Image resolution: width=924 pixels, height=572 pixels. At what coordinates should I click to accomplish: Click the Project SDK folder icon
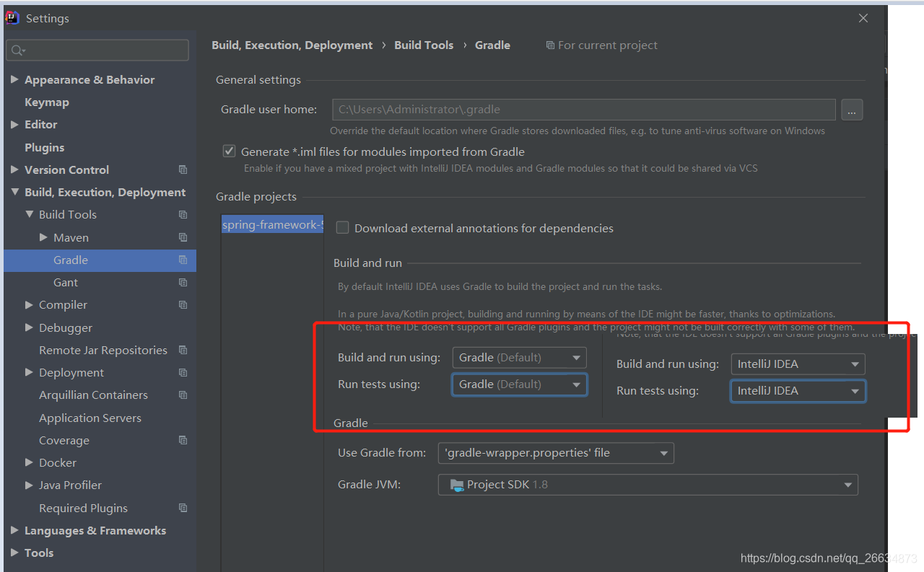[456, 485]
